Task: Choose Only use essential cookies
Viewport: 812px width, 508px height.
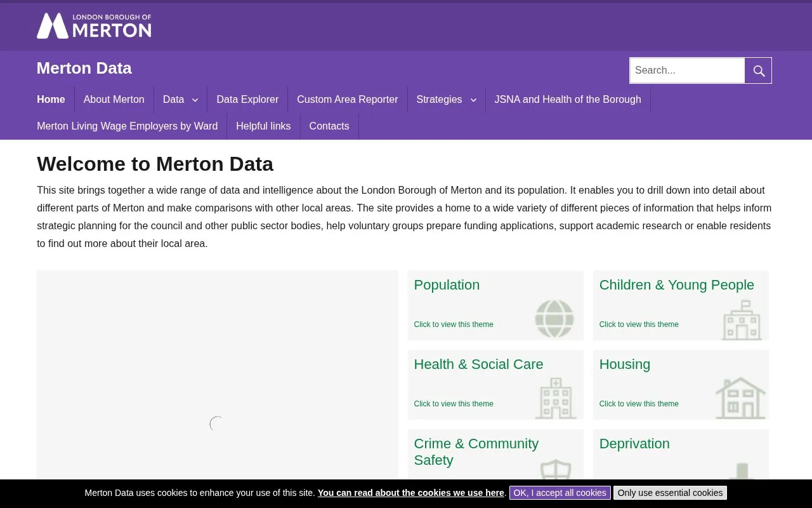Action: pos(670,493)
